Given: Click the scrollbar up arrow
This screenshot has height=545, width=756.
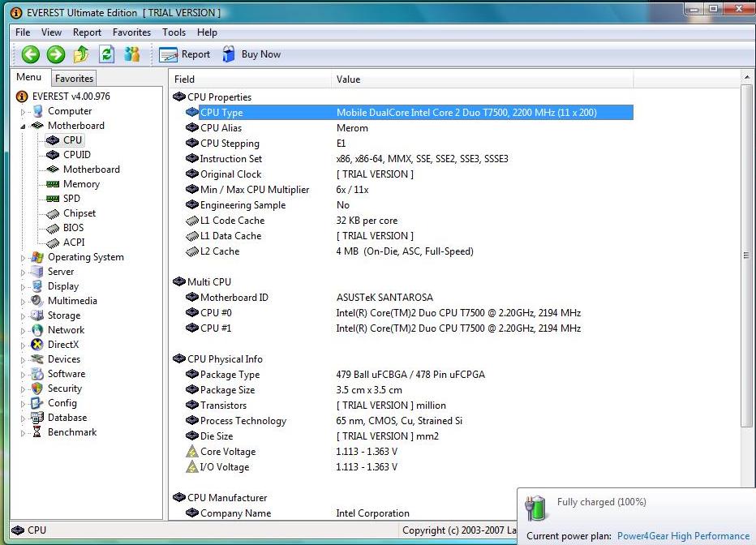Looking at the screenshot, I should (747, 77).
